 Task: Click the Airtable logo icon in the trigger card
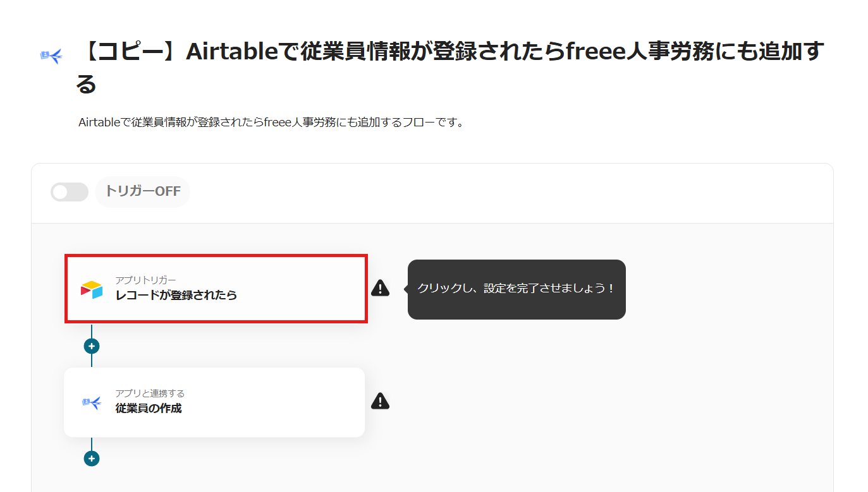point(92,289)
